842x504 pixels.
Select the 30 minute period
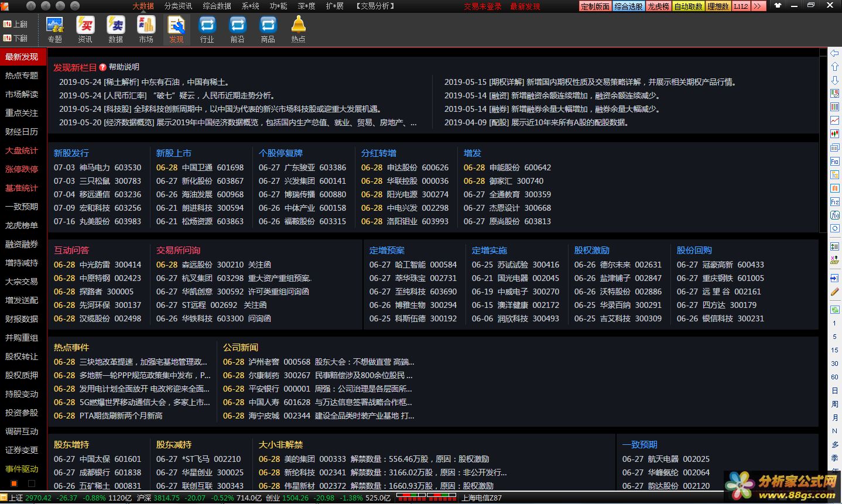pyautogui.click(x=834, y=364)
